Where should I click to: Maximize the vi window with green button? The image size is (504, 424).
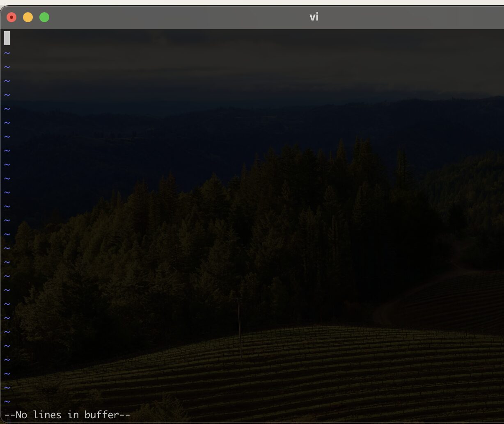[x=44, y=17]
